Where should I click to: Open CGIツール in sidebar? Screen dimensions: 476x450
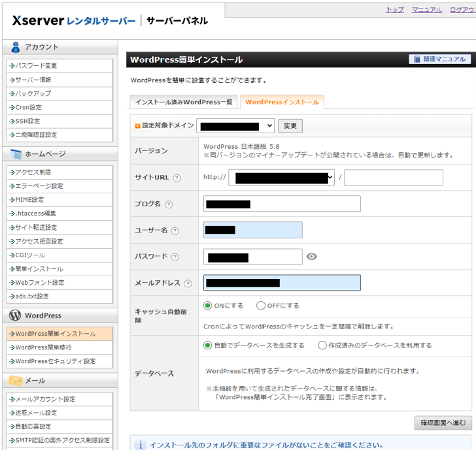59,255
